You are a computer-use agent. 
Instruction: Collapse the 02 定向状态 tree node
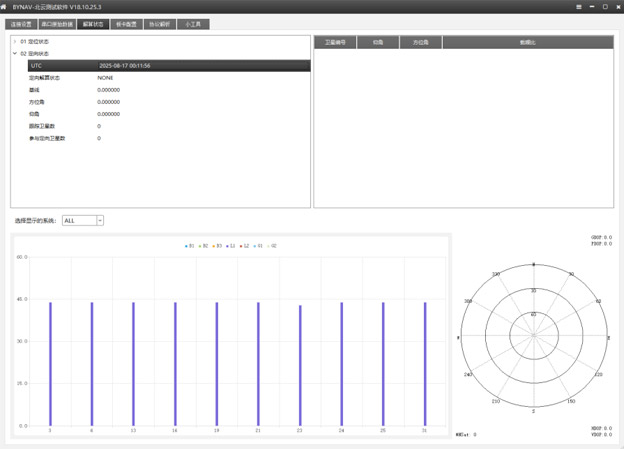click(15, 54)
